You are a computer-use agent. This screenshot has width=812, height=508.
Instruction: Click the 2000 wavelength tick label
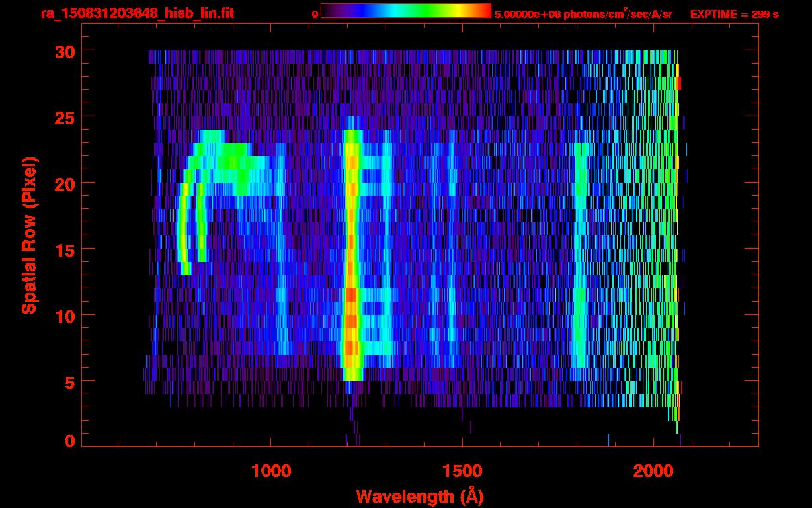pyautogui.click(x=653, y=470)
